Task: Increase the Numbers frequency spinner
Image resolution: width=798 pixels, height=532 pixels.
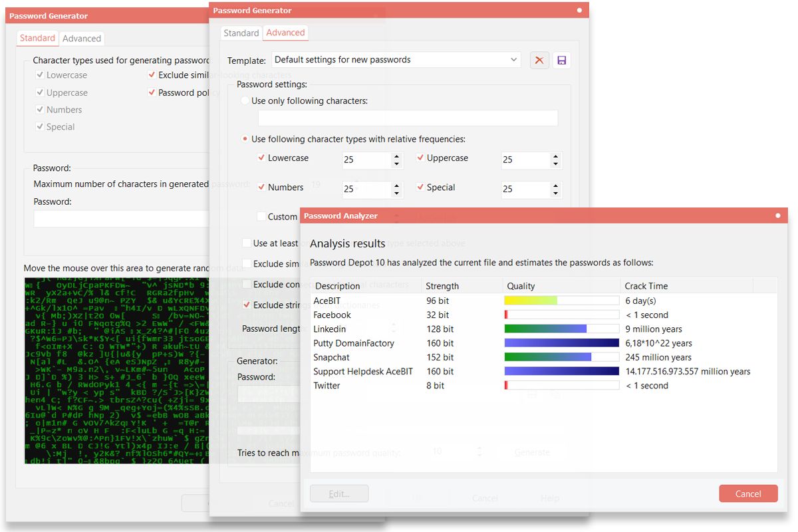Action: 397,186
